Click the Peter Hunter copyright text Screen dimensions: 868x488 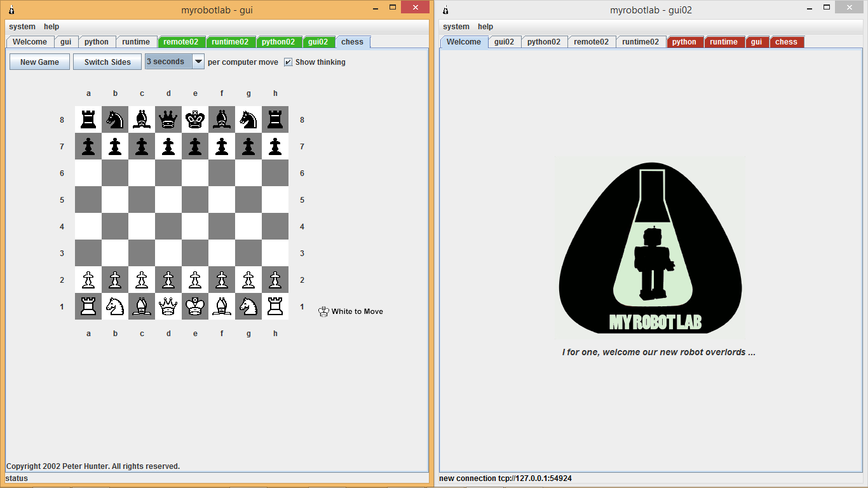coord(93,466)
